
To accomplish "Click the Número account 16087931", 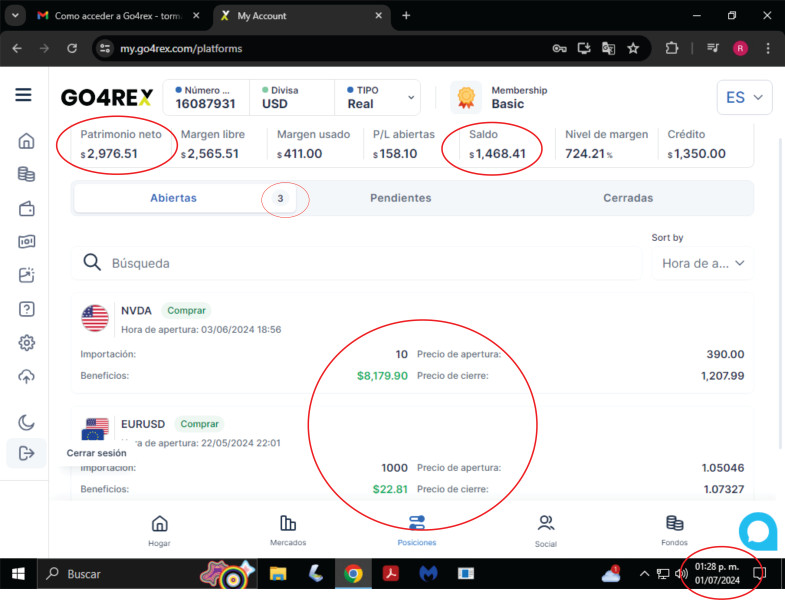I will pos(205,104).
